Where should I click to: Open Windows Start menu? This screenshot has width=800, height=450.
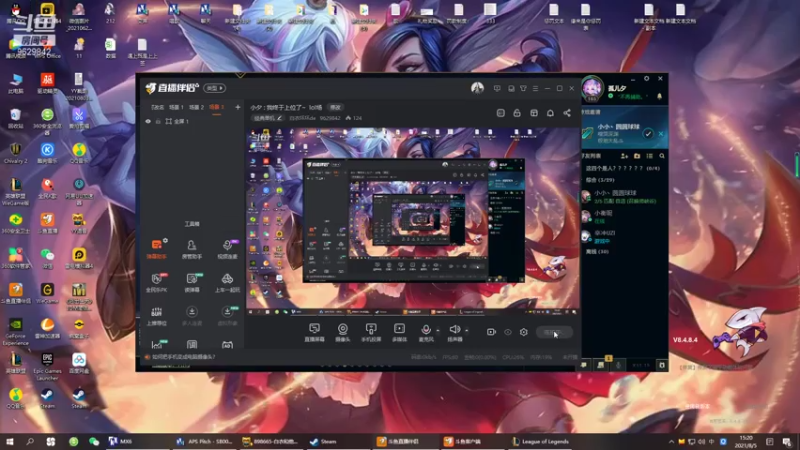click(x=9, y=441)
